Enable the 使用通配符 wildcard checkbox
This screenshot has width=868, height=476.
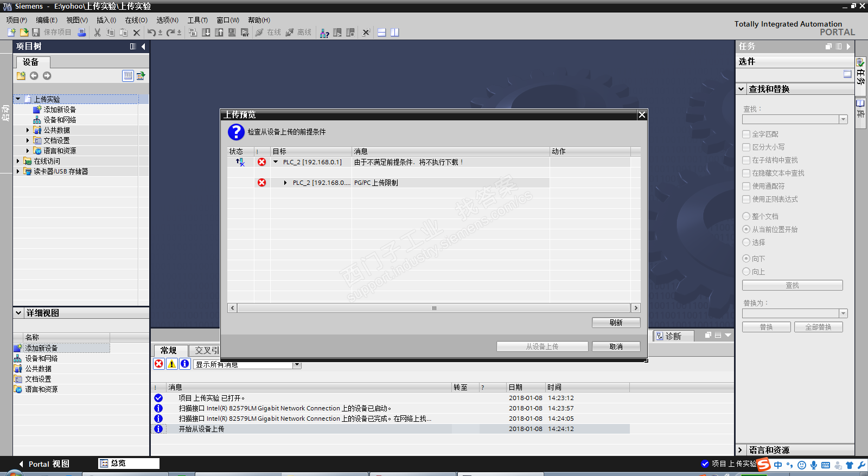coord(746,186)
